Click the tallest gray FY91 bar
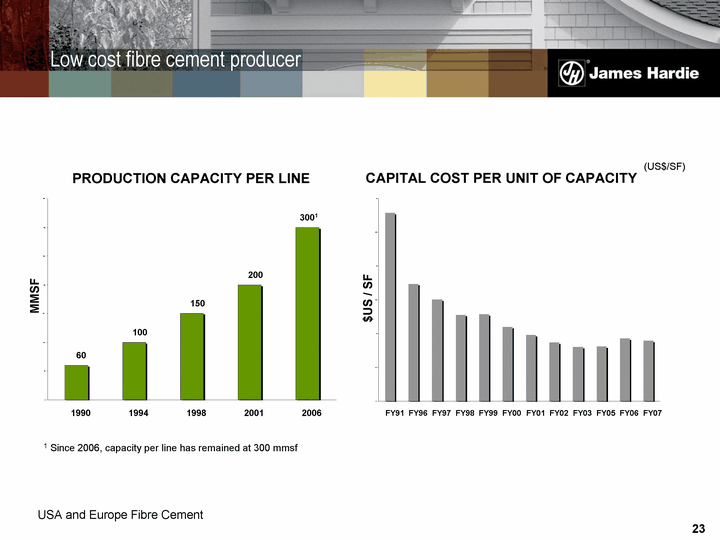720x540 pixels. pos(390,306)
